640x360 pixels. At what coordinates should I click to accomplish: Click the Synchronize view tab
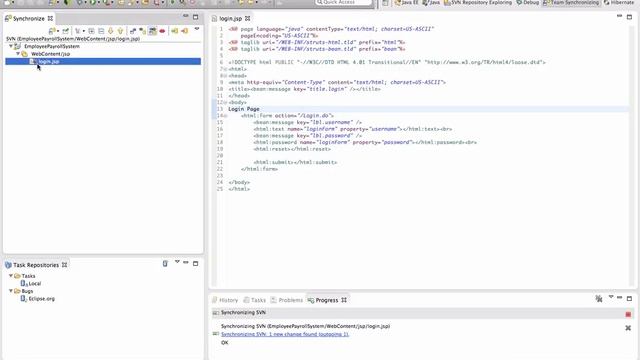29,18
